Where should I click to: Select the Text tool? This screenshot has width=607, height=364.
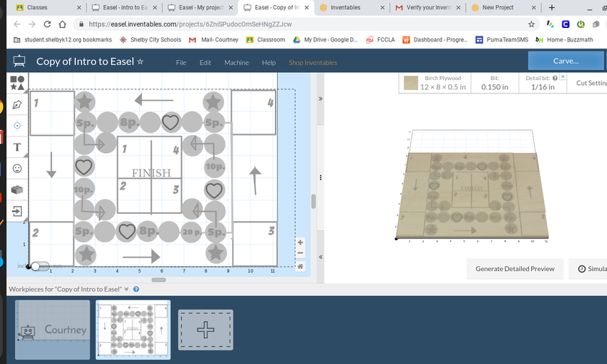point(17,147)
